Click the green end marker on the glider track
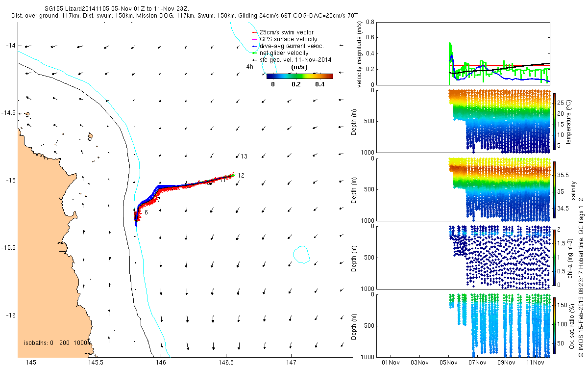 233,175
